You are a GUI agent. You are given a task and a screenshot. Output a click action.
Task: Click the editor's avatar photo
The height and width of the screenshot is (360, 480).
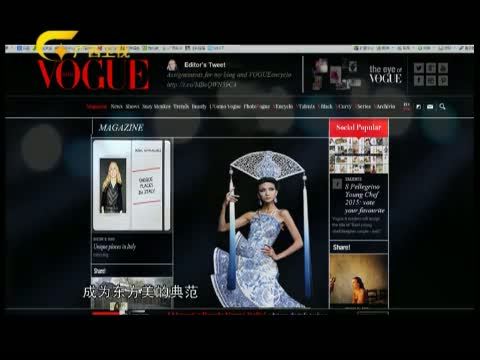172,65
